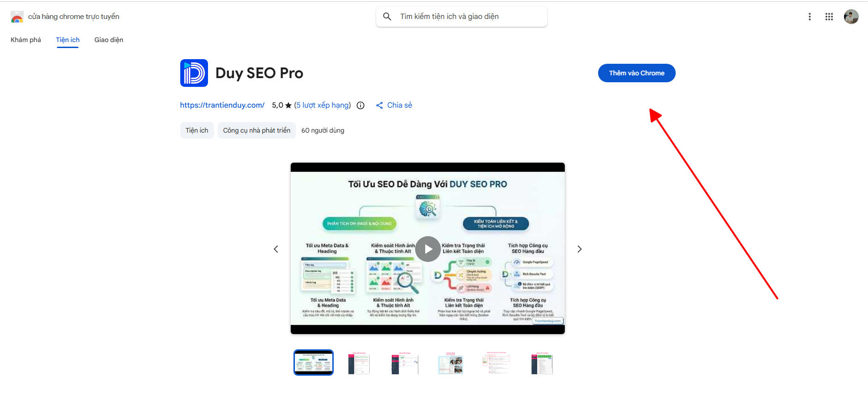Click the Duy SEO Pro extension logo
This screenshot has height=396, width=868.
(x=194, y=73)
